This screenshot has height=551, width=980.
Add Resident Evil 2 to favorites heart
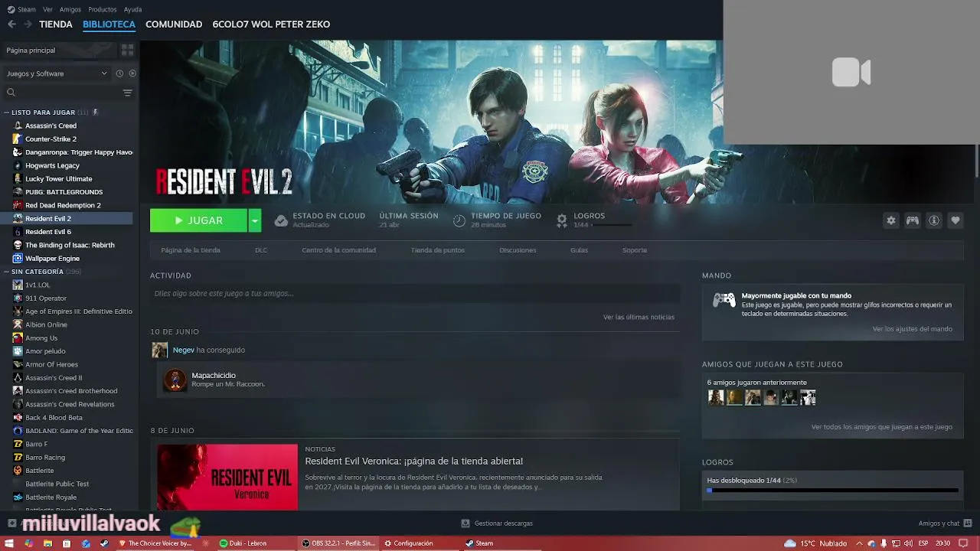[x=955, y=220]
